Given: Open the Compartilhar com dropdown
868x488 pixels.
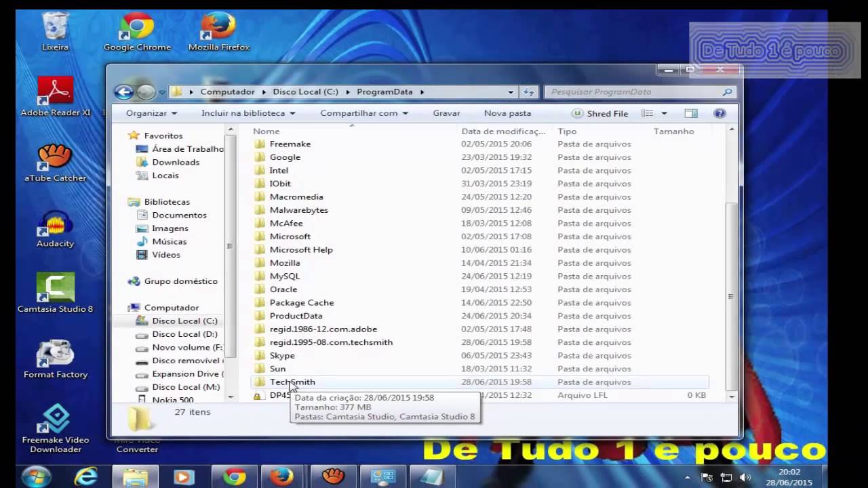Looking at the screenshot, I should (x=364, y=113).
